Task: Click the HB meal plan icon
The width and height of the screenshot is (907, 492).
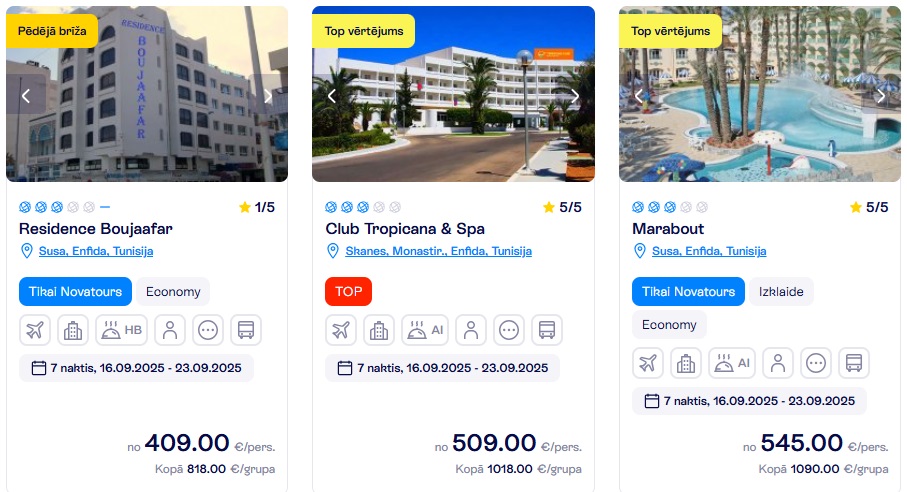Action: (x=121, y=330)
